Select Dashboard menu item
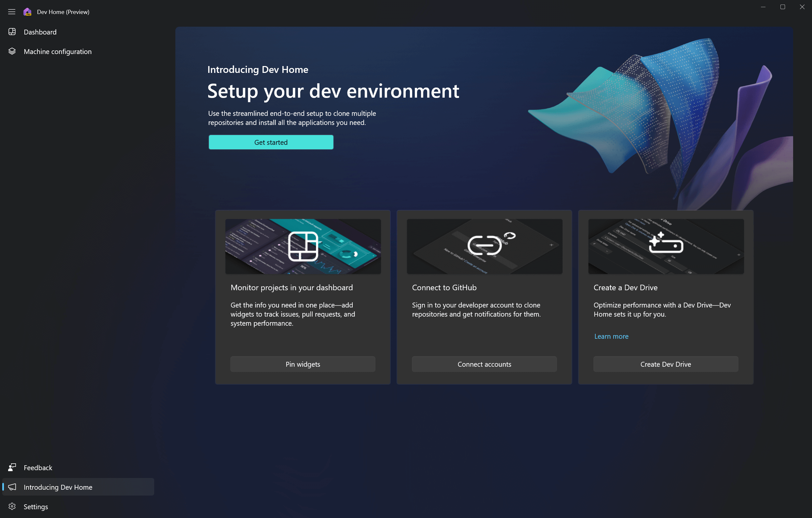This screenshot has height=518, width=812. click(x=40, y=31)
